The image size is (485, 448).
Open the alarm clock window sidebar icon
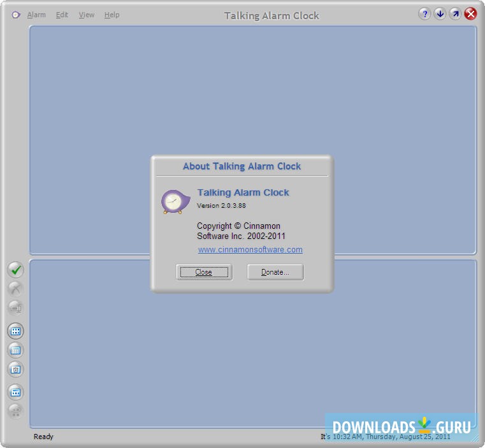[15, 370]
